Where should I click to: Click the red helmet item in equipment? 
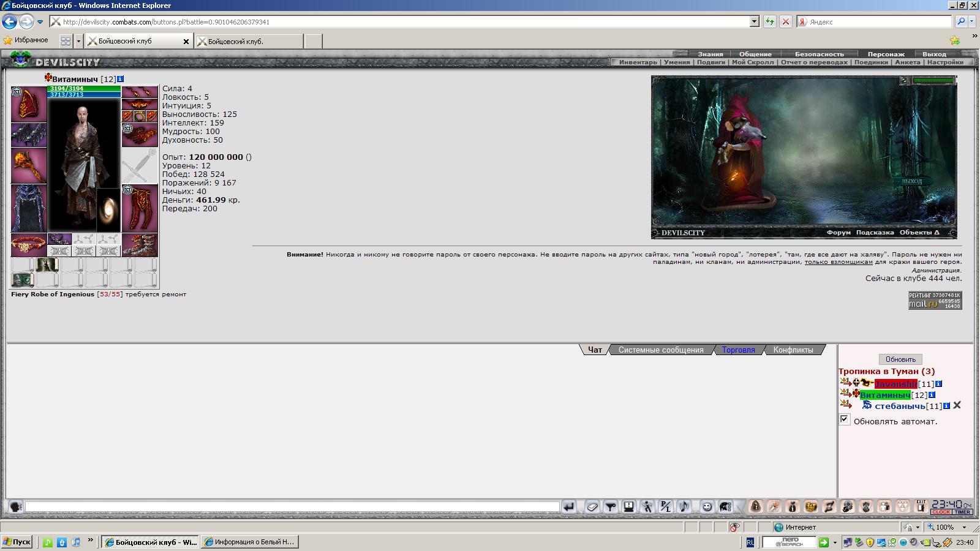click(x=29, y=104)
